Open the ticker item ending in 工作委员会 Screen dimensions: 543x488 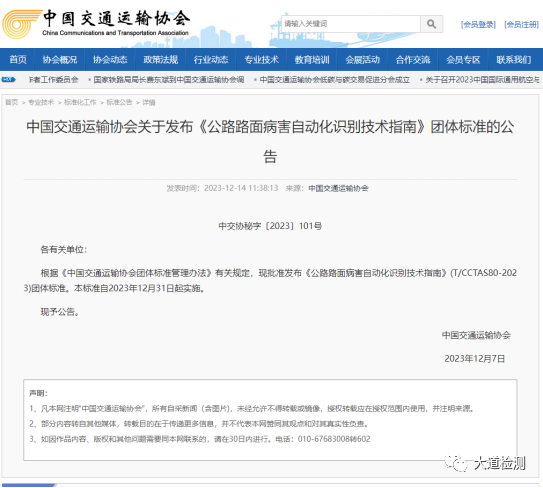pos(53,80)
